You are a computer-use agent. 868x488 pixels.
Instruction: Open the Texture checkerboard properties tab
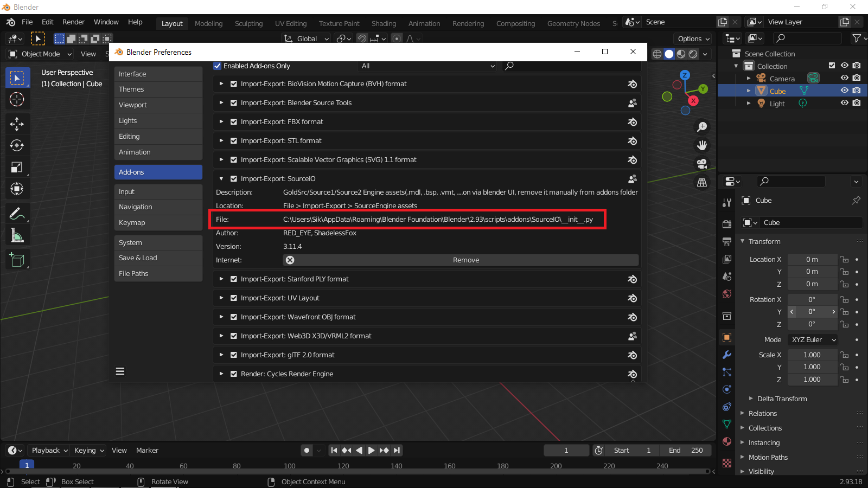727,463
